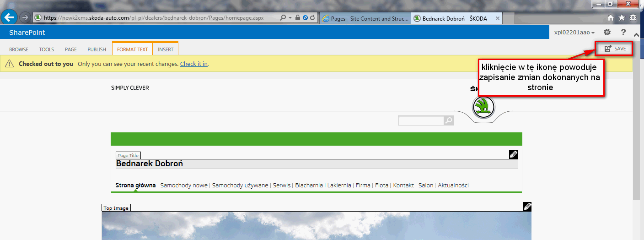Close the Bednarek Dobroń browser tab
Screen dimensions: 644x240
(x=497, y=18)
